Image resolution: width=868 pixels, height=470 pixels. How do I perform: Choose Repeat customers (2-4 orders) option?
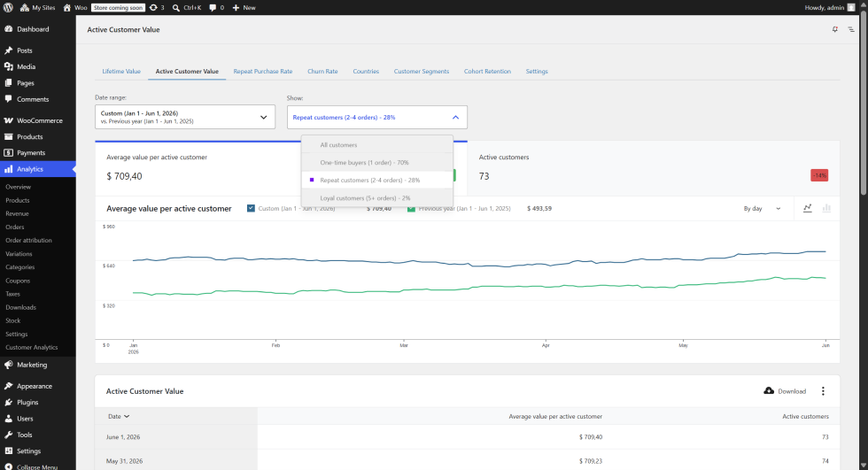pos(377,181)
